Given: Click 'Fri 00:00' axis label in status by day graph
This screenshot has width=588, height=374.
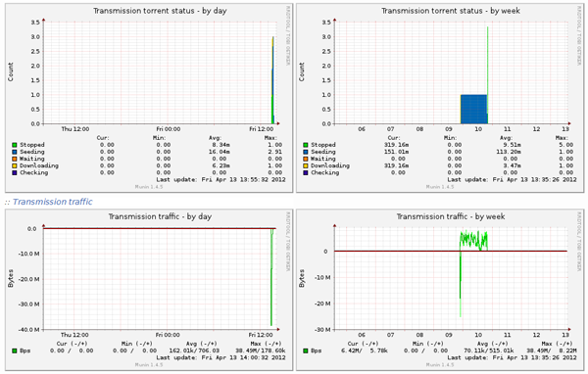Looking at the screenshot, I should (x=169, y=129).
